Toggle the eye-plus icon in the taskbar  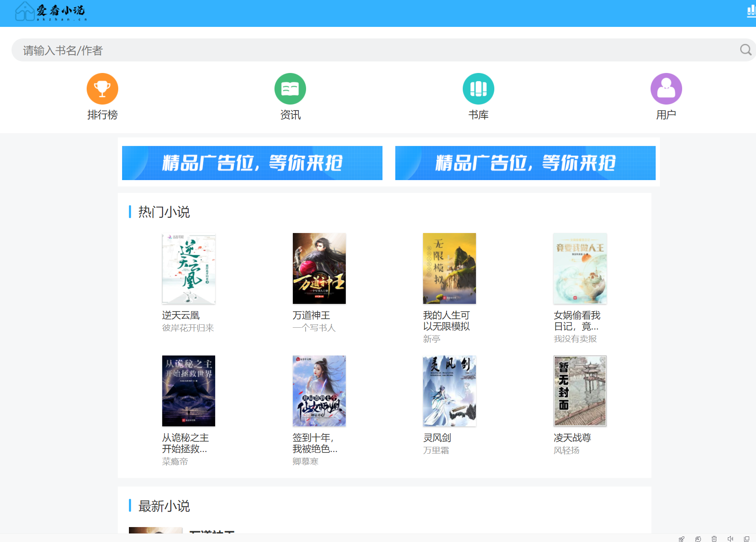[x=698, y=538]
